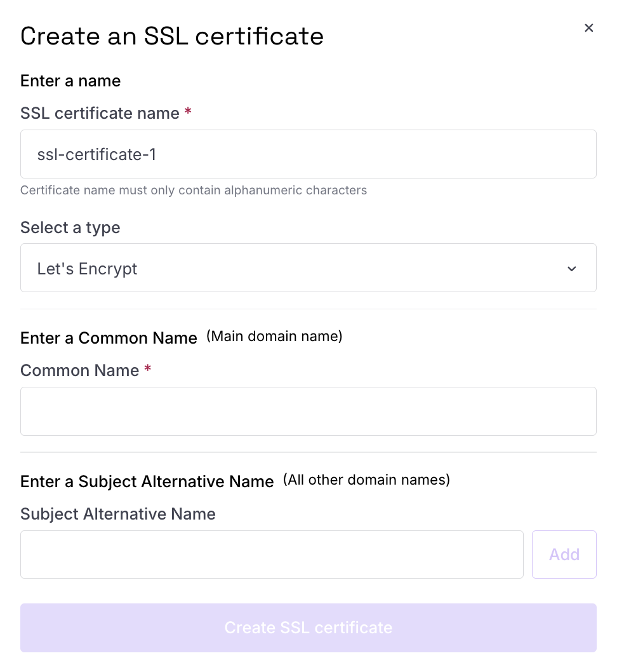Close the Create an SSL certificate dialog
This screenshot has height=672, width=617.
[x=588, y=28]
